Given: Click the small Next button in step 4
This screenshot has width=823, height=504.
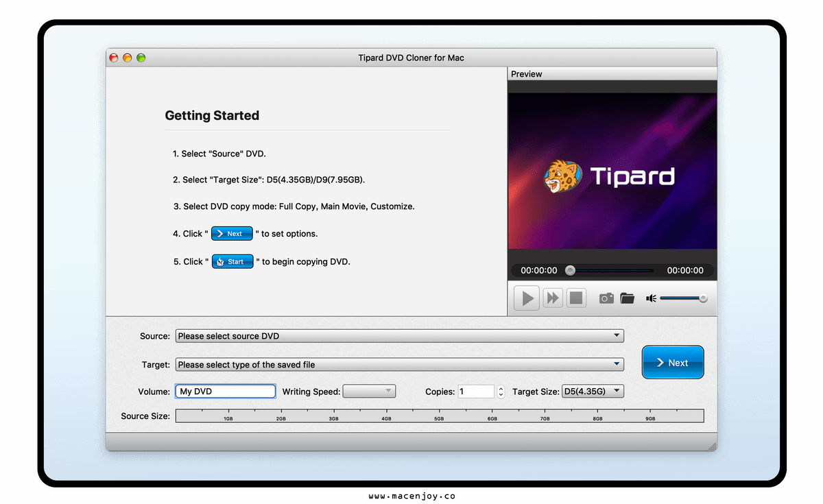Looking at the screenshot, I should 232,234.
